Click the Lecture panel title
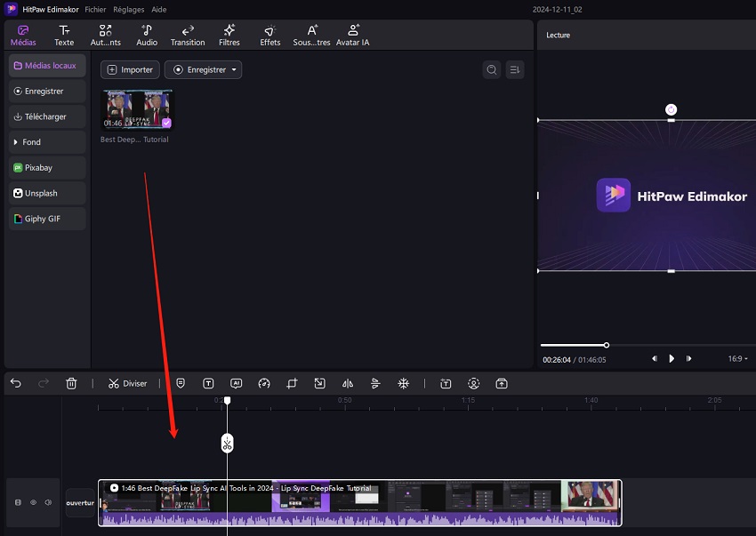This screenshot has height=536, width=756. click(558, 36)
